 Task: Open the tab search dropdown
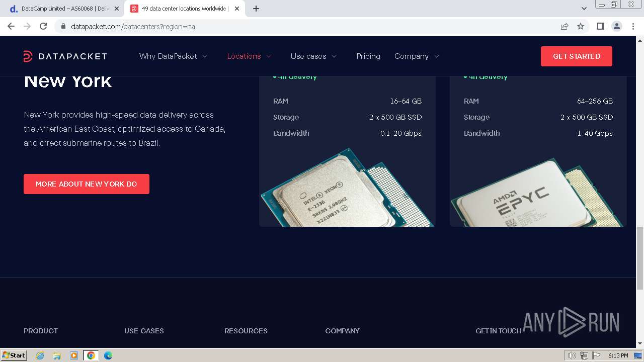click(584, 9)
